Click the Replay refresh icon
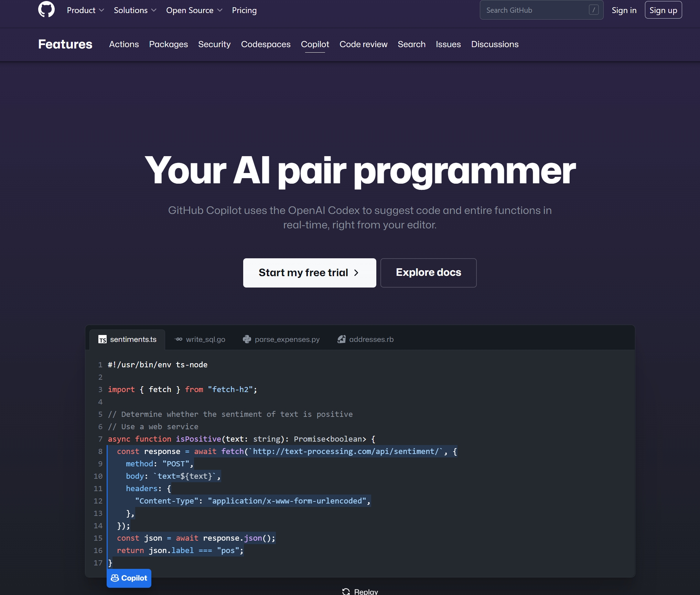This screenshot has width=700, height=595. tap(346, 591)
